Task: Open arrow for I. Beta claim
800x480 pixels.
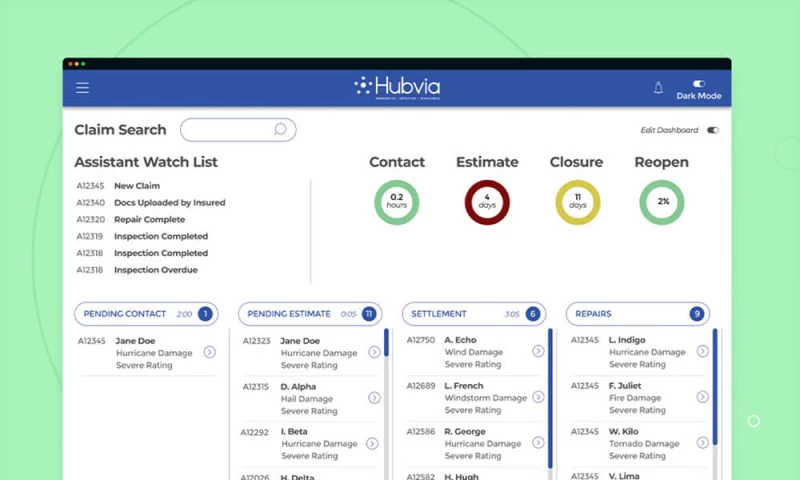Action: (x=372, y=443)
